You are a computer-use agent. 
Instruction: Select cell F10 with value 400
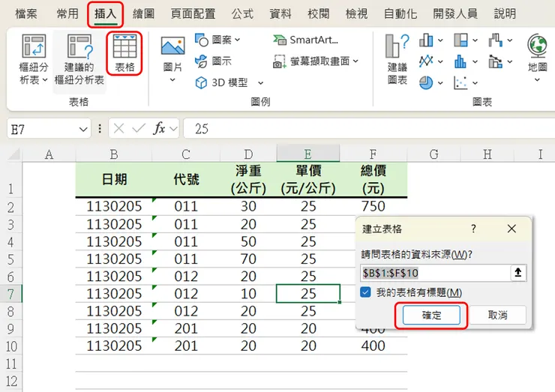pyautogui.click(x=373, y=346)
